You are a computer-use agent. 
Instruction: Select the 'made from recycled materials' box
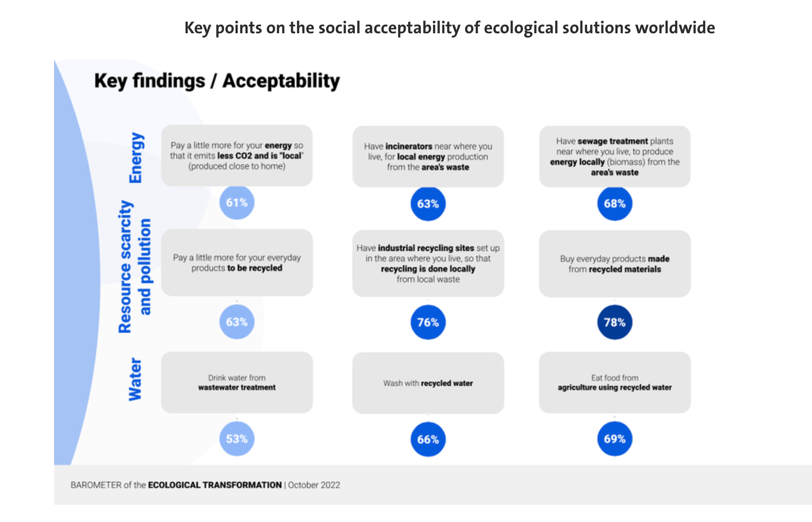(615, 264)
